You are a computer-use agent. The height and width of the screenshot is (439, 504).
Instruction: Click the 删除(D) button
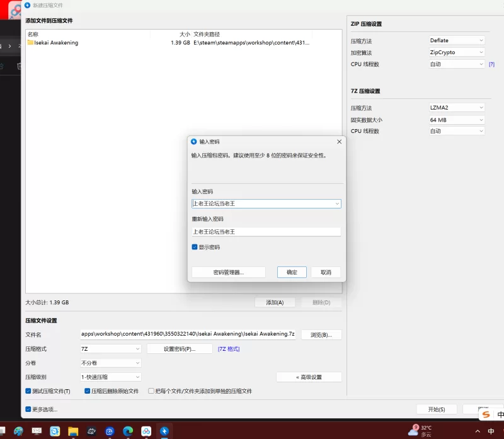[321, 303]
